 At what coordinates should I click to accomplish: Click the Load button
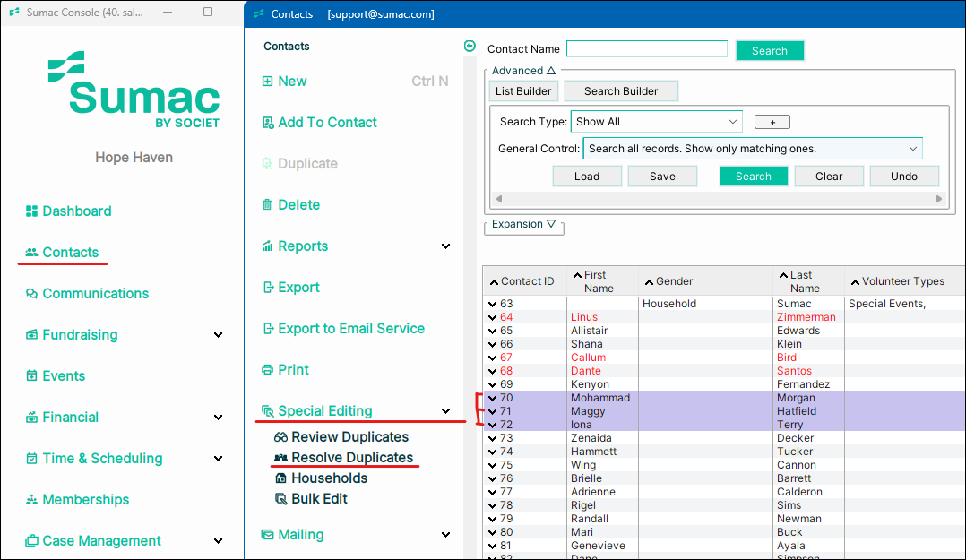(x=587, y=177)
